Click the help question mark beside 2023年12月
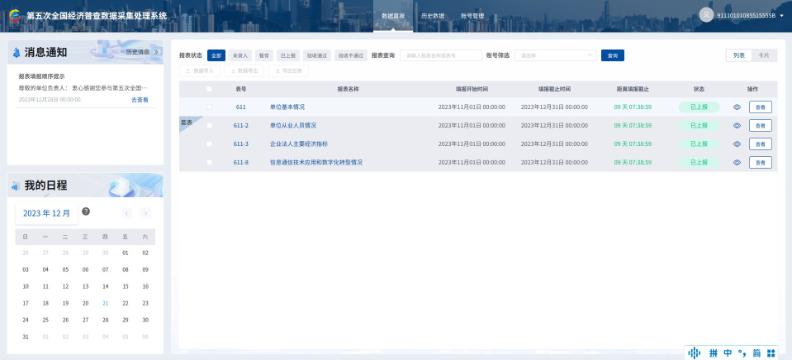The image size is (792, 360). [86, 212]
